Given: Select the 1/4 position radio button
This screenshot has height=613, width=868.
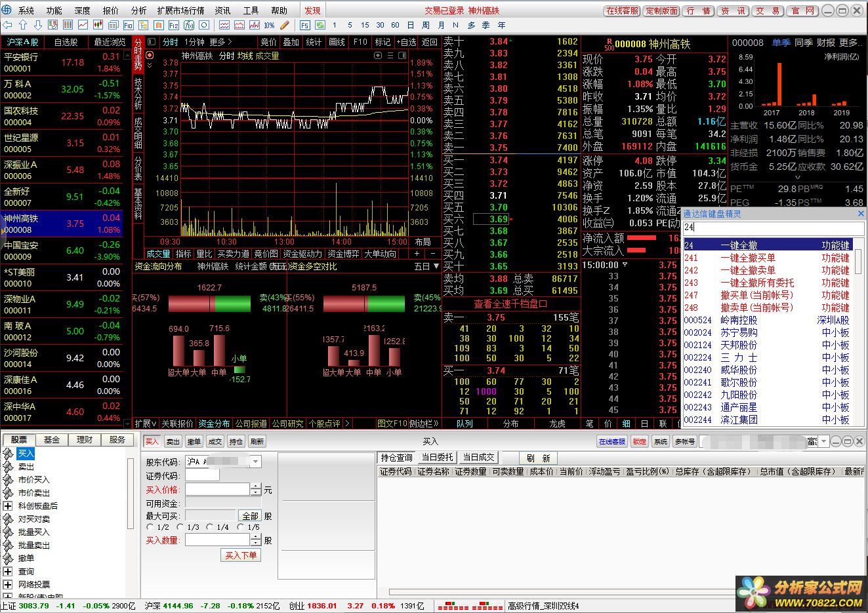Looking at the screenshot, I should pos(210,527).
